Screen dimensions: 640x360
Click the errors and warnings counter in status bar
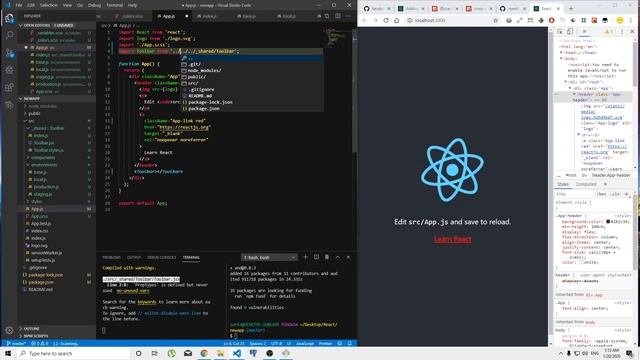40,344
